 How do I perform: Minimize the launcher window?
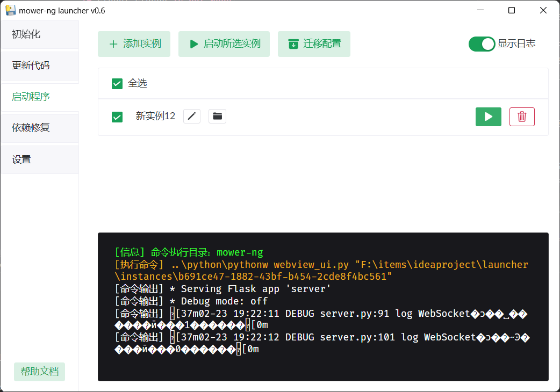click(x=480, y=10)
